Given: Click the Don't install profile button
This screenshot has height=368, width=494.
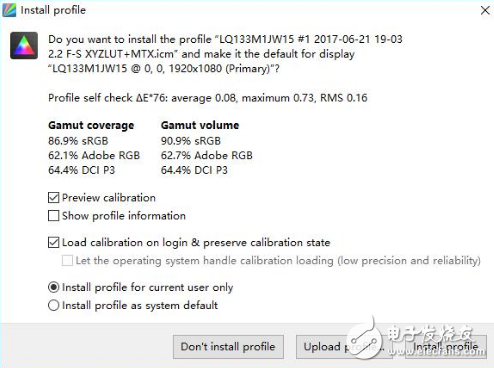Looking at the screenshot, I should [x=228, y=347].
